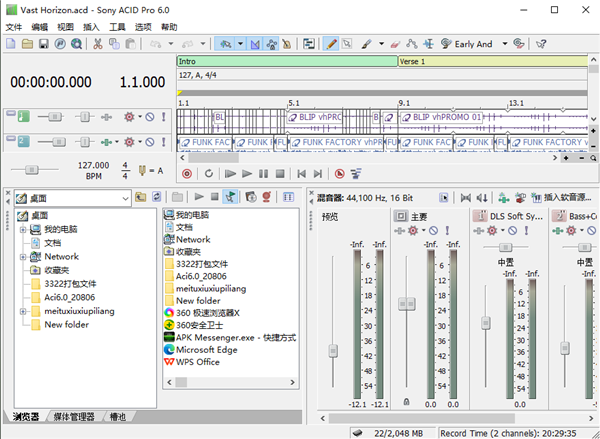Save the project with the floppy disk icon

click(43, 44)
